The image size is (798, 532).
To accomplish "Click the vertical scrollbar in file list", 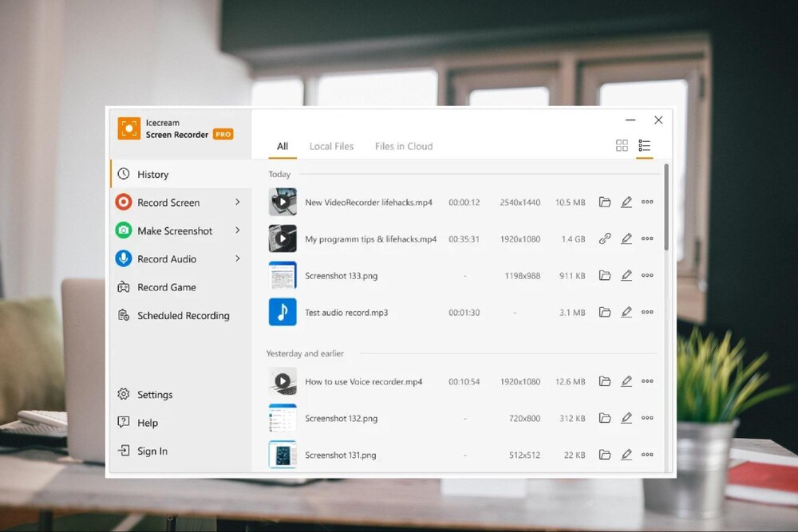I will tap(666, 207).
